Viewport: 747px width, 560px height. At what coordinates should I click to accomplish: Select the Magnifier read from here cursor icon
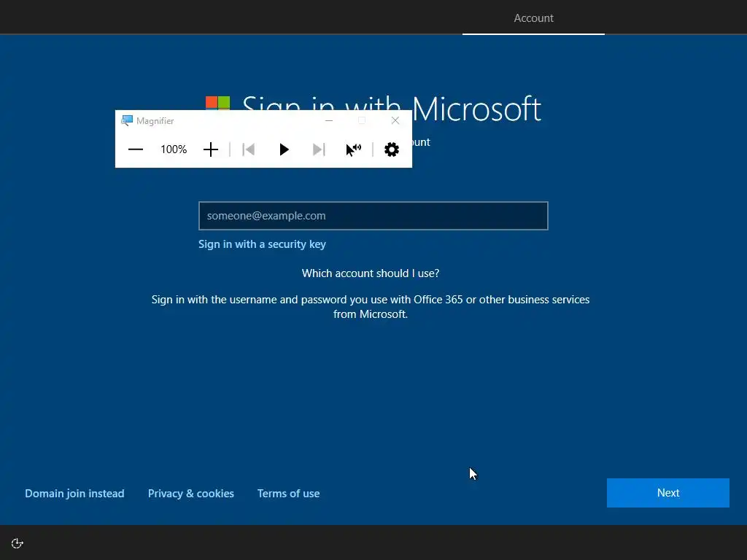click(x=354, y=149)
